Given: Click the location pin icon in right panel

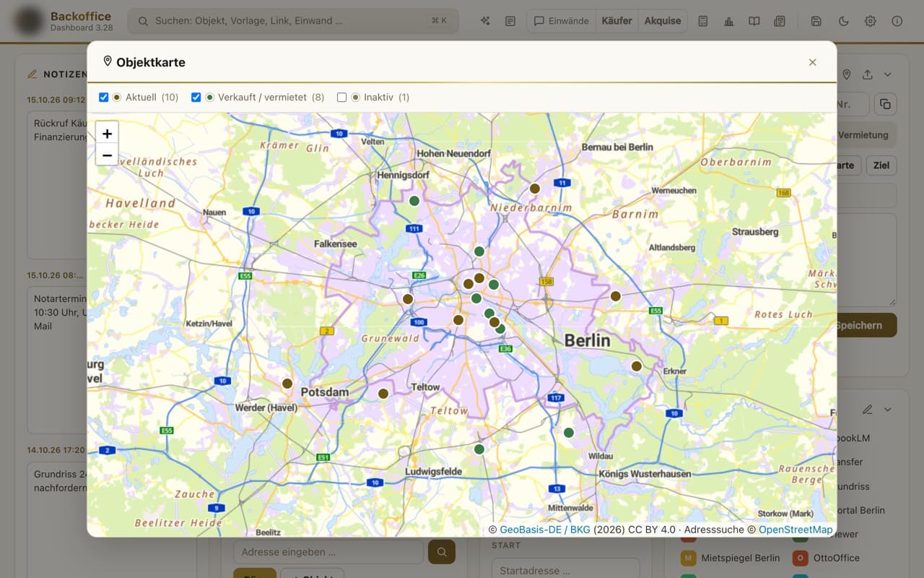Looking at the screenshot, I should tap(847, 74).
